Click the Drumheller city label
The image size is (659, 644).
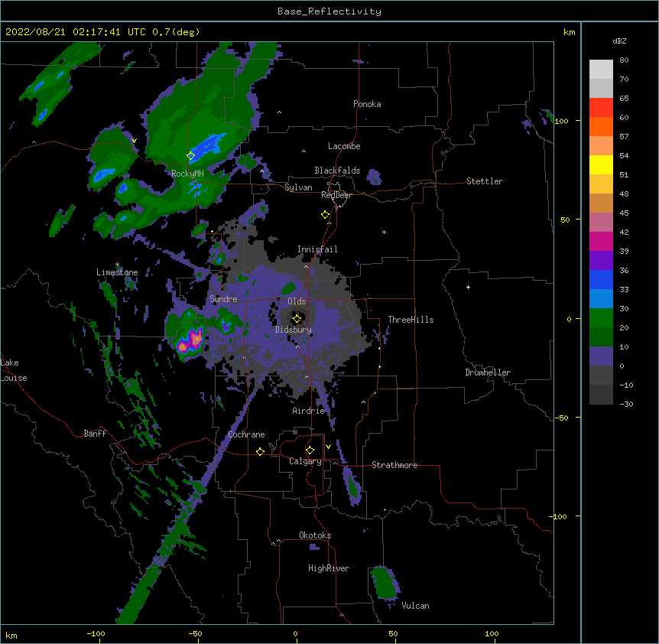click(488, 372)
